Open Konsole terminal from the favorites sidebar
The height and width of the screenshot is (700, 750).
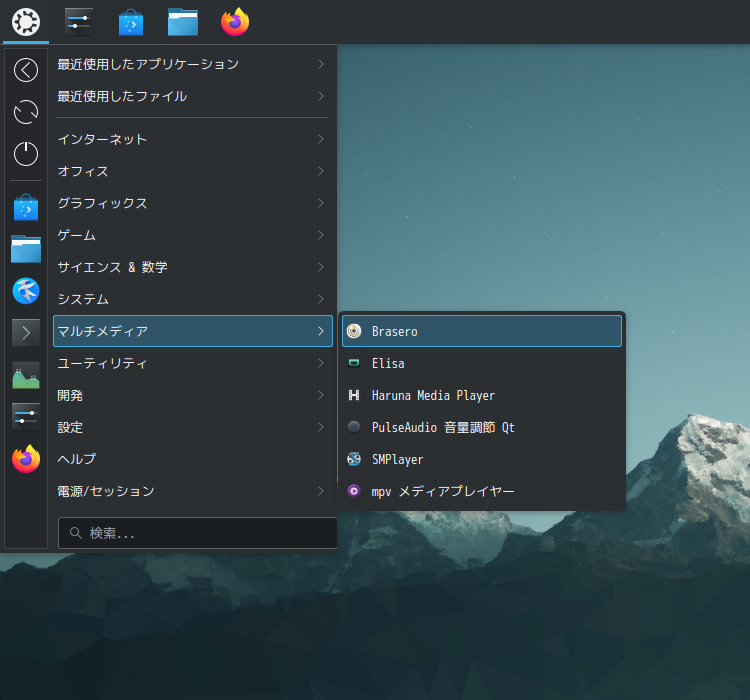coord(26,333)
